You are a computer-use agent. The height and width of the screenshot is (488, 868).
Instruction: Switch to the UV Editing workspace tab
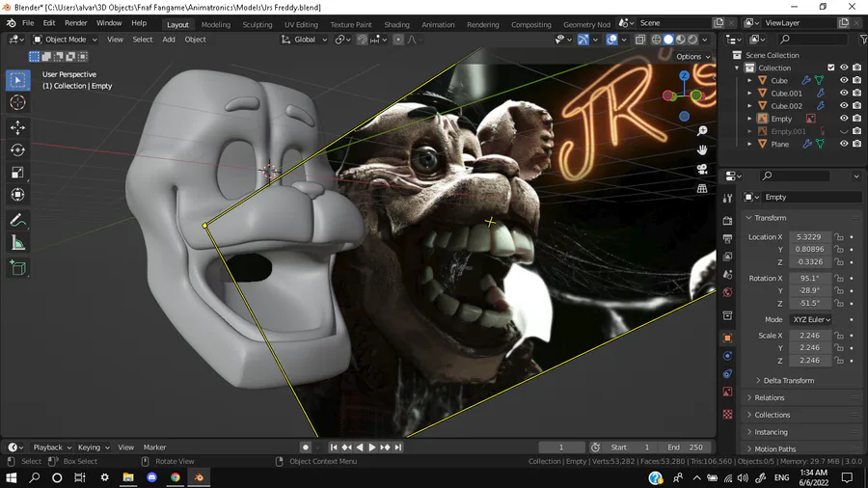301,24
